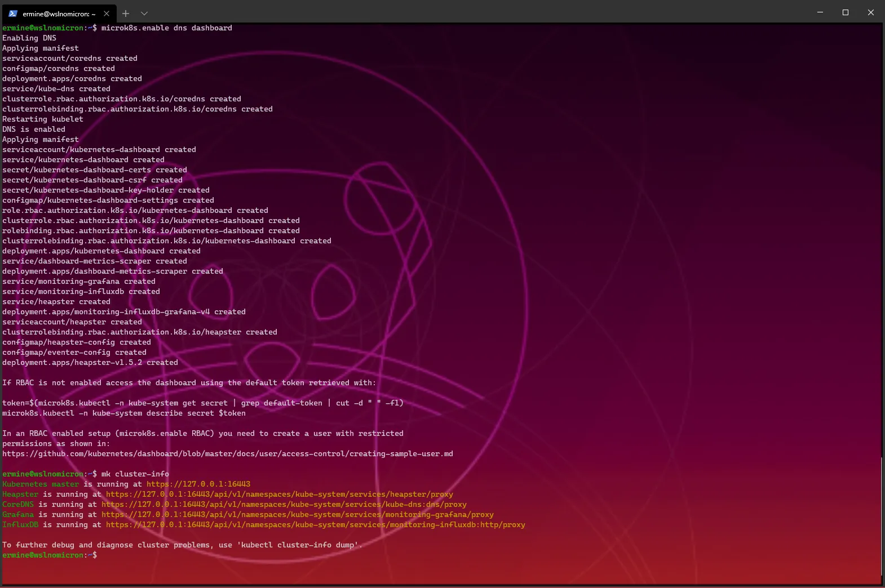Image resolution: width=885 pixels, height=588 pixels.
Task: Click the Kubernetes master URL https://127.0.0.1:16443
Action: point(198,484)
